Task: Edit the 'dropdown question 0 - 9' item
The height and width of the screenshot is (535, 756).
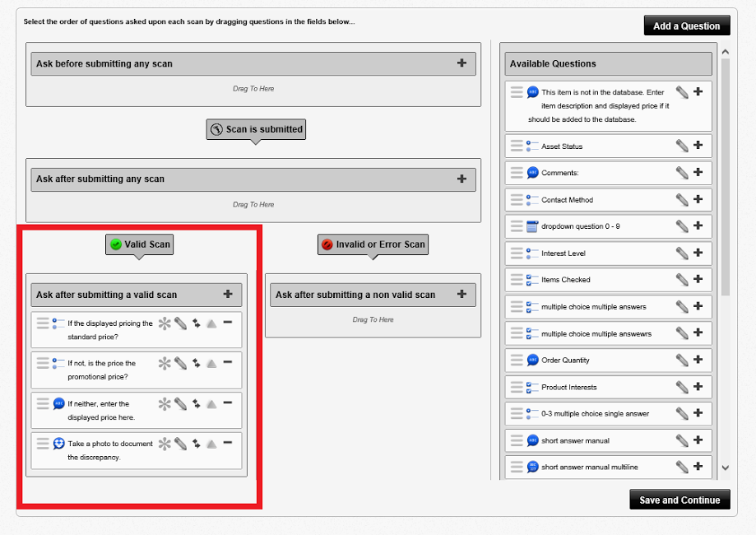Action: (682, 226)
